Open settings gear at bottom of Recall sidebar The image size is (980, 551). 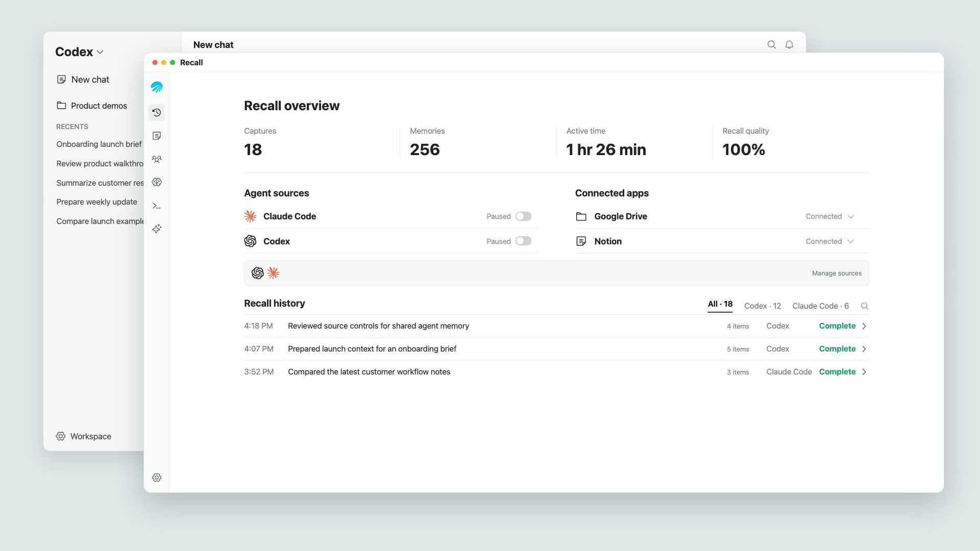[x=157, y=478]
